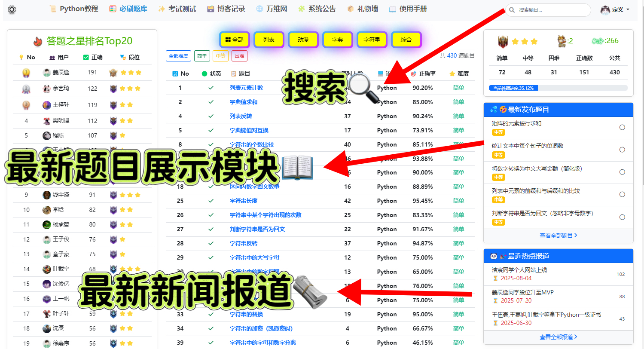Switch to the 字典 category tab
Viewport: 644px width, 349px height.
click(x=337, y=40)
